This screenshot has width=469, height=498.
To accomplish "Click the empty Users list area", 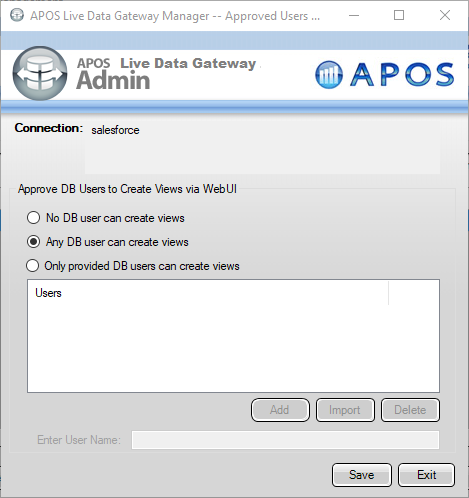I will coord(233,348).
